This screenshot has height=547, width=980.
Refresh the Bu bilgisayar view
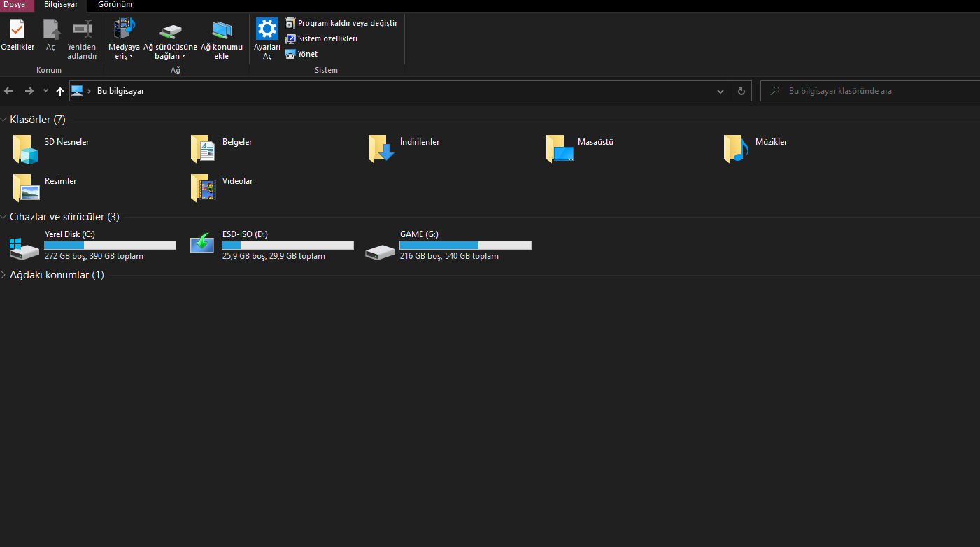pos(741,91)
